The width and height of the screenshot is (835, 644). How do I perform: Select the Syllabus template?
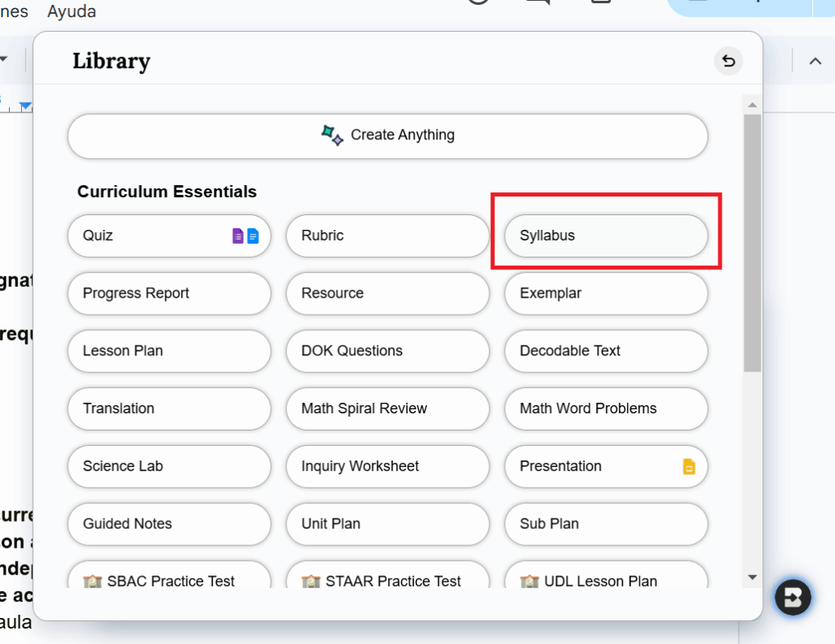point(606,236)
